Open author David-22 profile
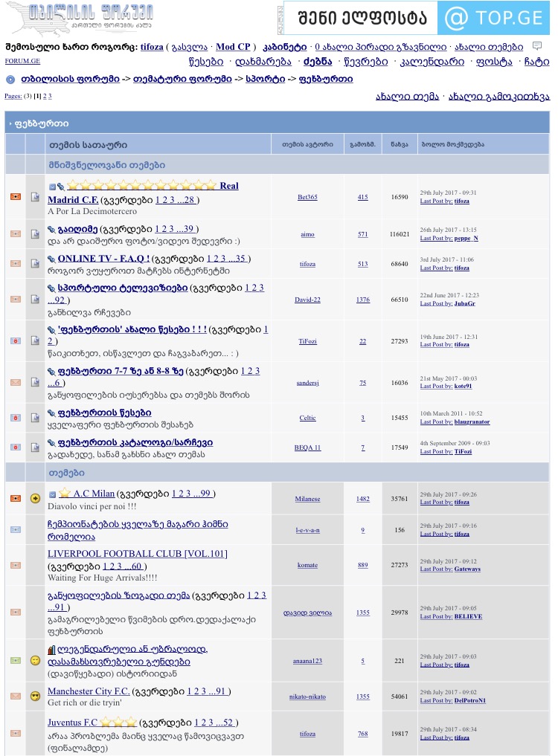The width and height of the screenshot is (558, 756). 307,300
